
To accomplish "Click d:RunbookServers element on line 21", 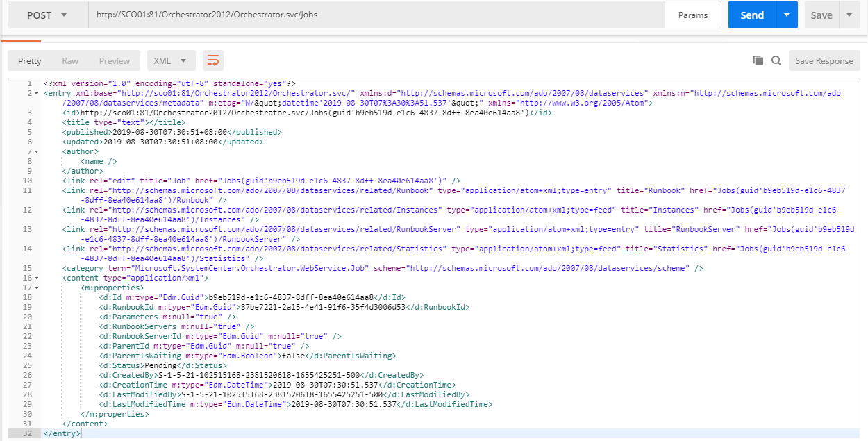I will 176,326.
